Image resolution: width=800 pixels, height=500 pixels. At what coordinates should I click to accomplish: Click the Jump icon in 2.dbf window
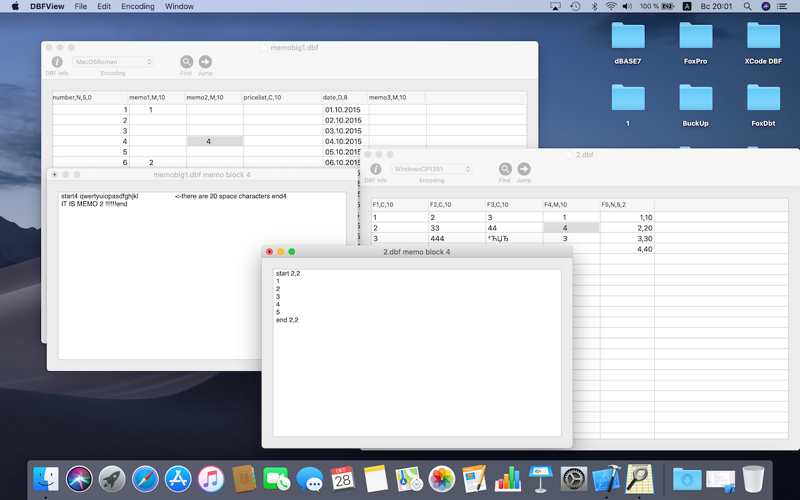click(524, 169)
